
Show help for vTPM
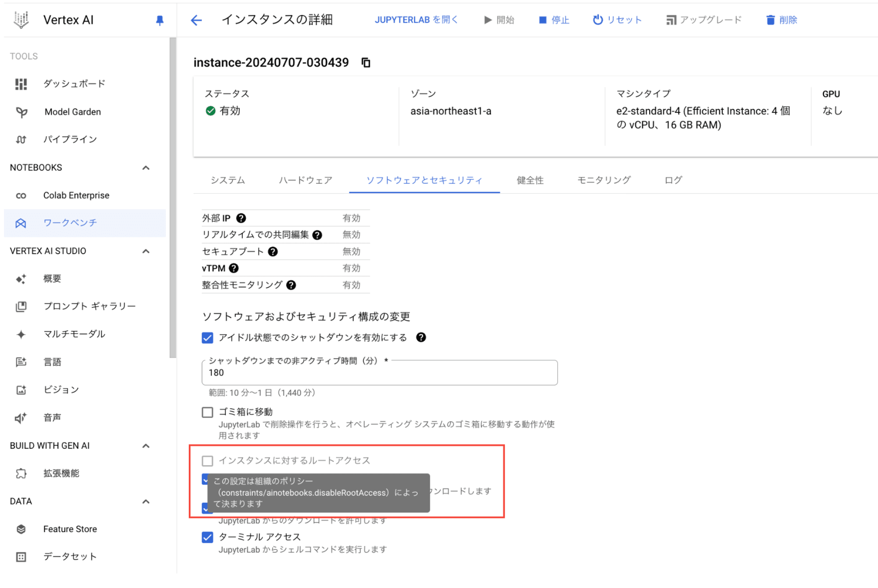coord(234,268)
